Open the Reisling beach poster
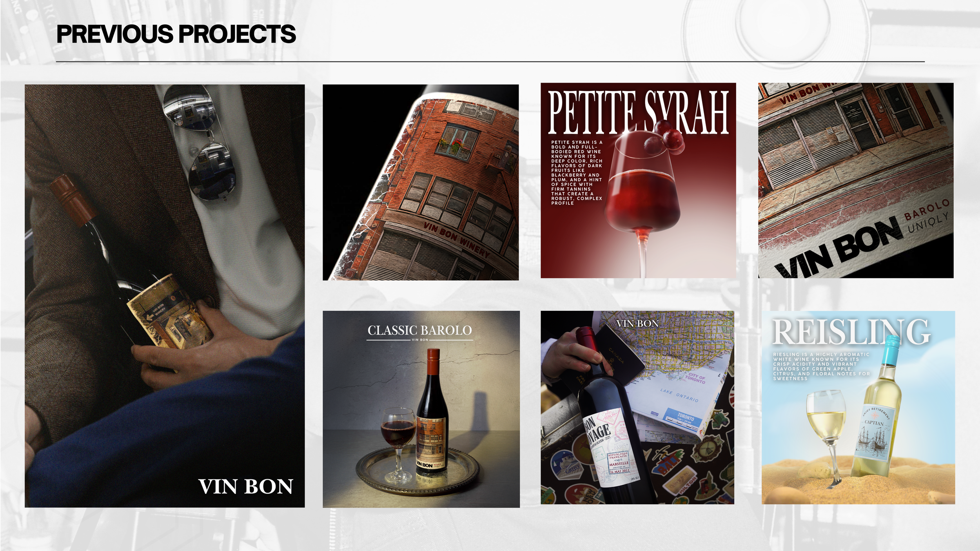This screenshot has height=551, width=980. 858,408
